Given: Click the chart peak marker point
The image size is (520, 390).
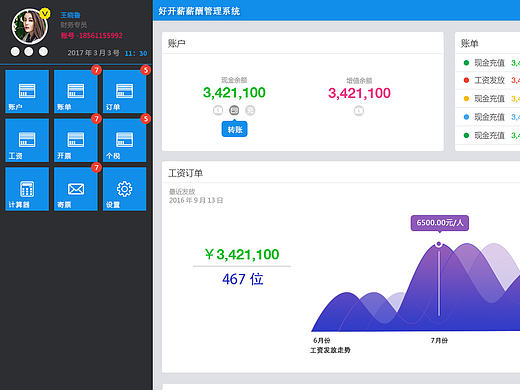Looking at the screenshot, I should [x=439, y=244].
